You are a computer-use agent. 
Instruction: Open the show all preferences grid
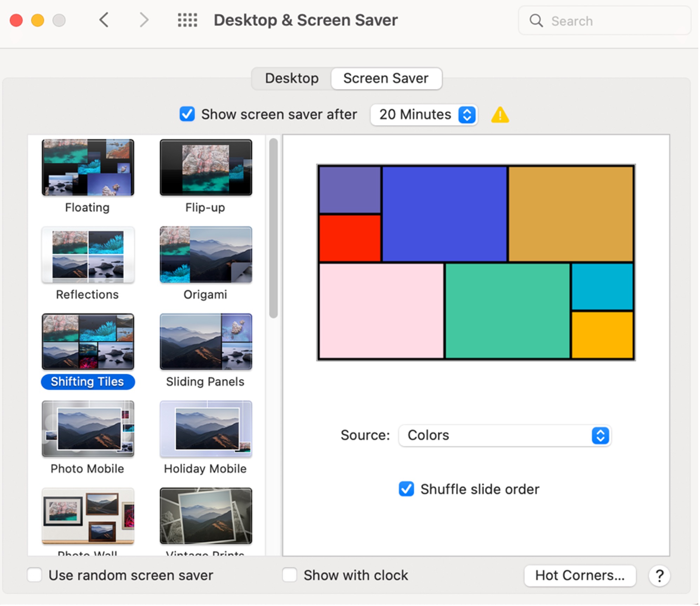tap(187, 20)
